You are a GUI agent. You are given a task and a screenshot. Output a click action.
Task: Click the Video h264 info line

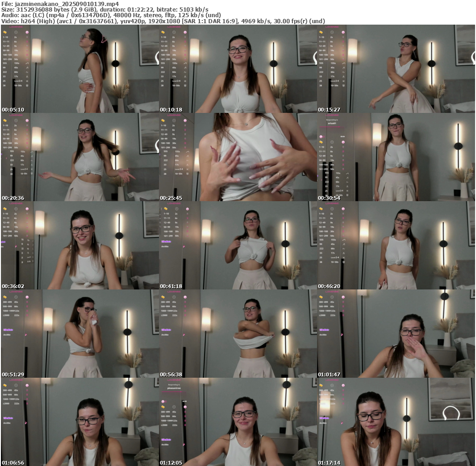(x=163, y=21)
